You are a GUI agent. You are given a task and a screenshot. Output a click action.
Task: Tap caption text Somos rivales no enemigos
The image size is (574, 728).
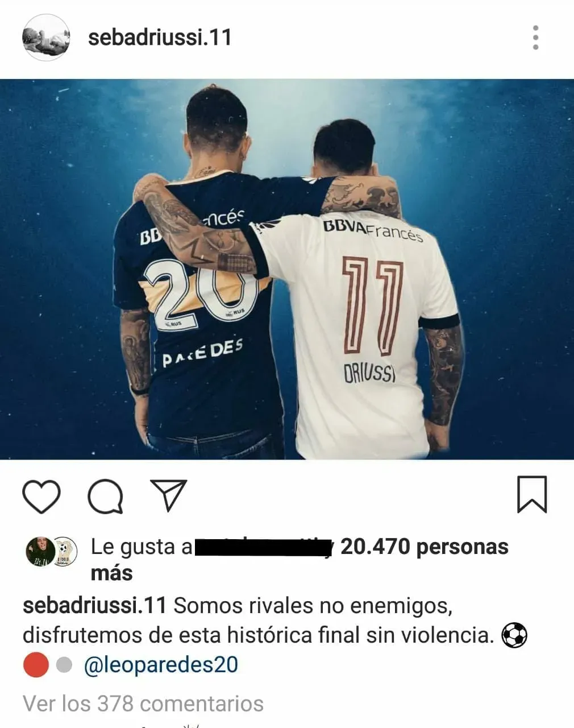313,605
